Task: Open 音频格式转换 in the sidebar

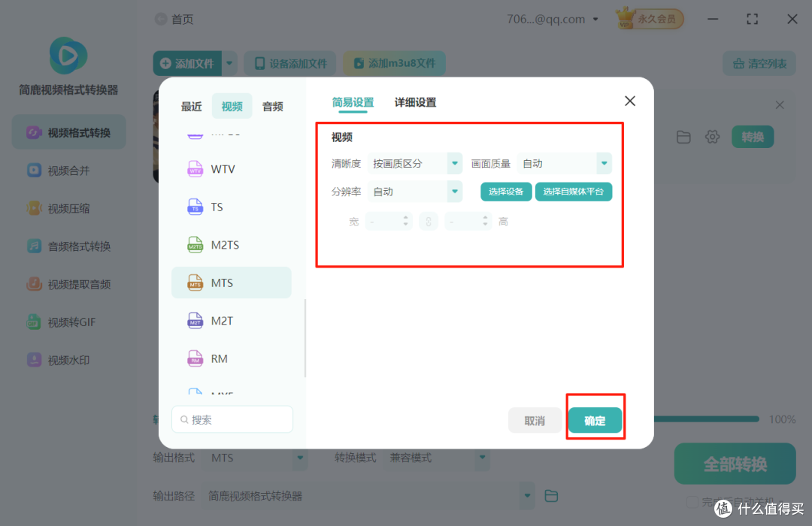Action: 69,246
